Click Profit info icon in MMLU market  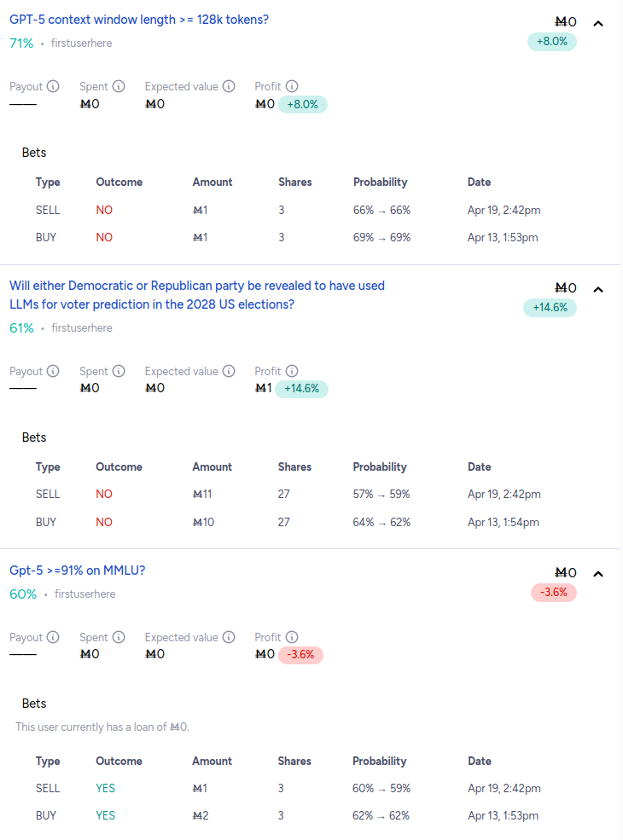click(x=292, y=637)
